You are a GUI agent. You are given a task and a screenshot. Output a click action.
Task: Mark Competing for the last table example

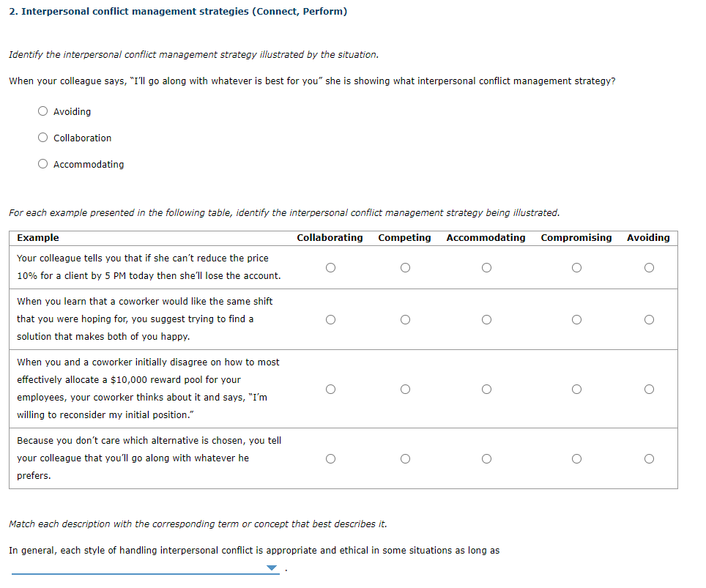(405, 458)
